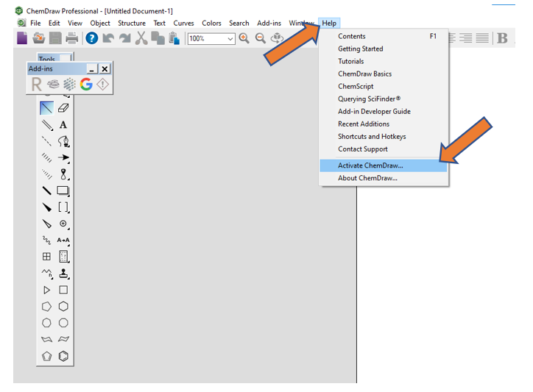Select the Templates stamp tool

click(x=64, y=273)
